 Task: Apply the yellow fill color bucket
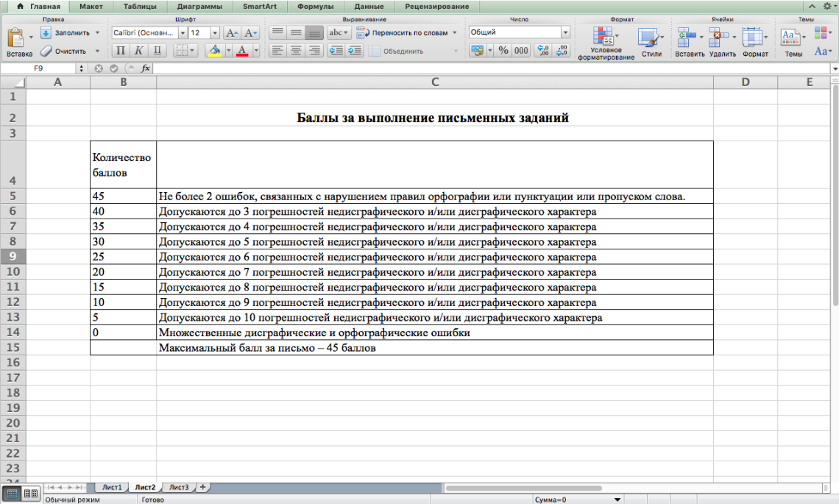click(215, 51)
